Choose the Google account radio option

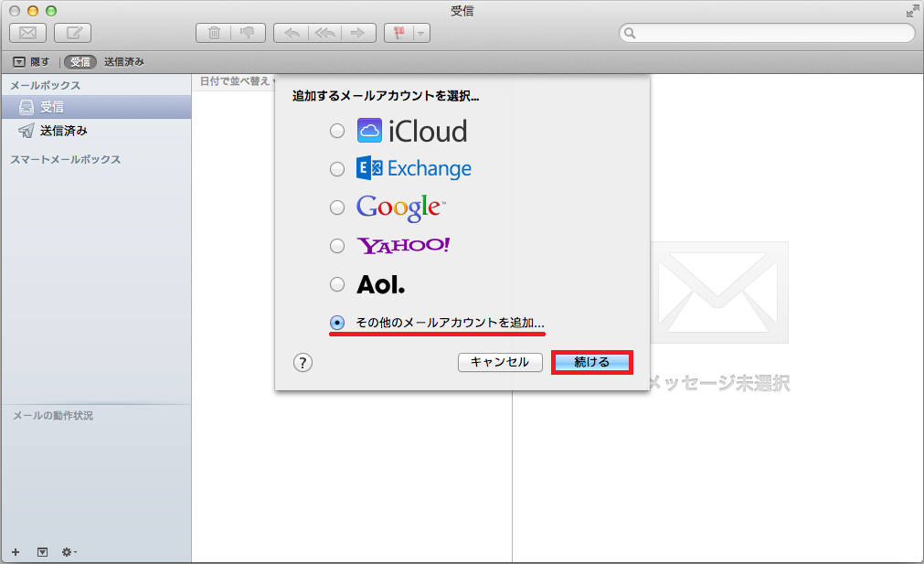(x=337, y=208)
